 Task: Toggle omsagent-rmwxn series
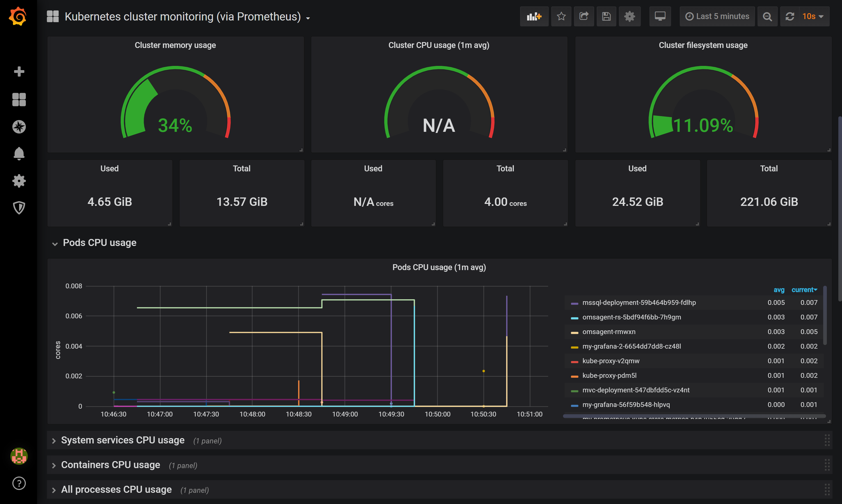[609, 332]
